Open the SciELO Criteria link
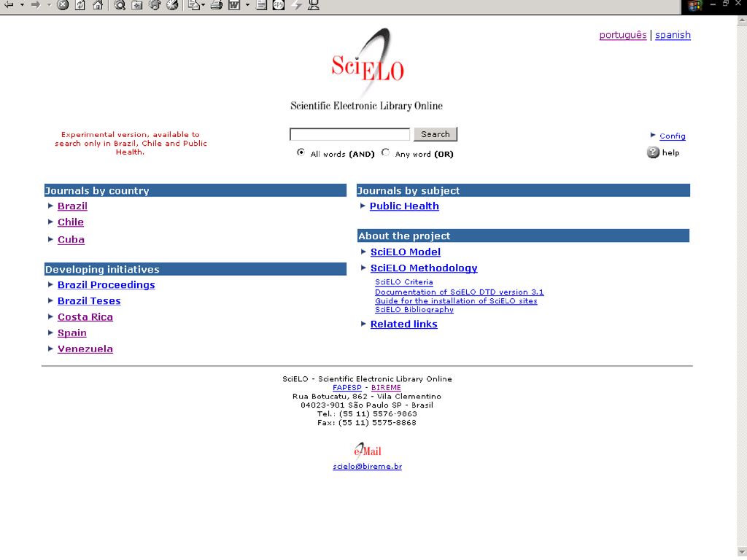The height and width of the screenshot is (560, 747). click(x=404, y=282)
